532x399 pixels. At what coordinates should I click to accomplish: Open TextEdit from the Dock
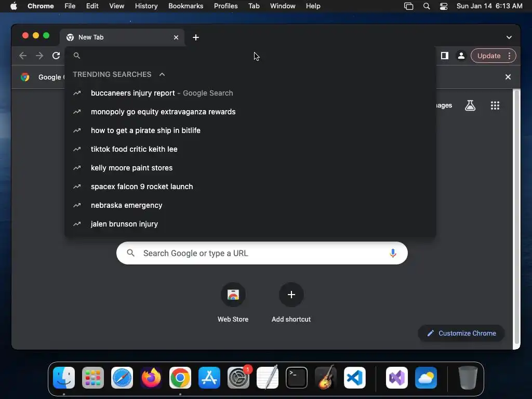click(x=268, y=378)
